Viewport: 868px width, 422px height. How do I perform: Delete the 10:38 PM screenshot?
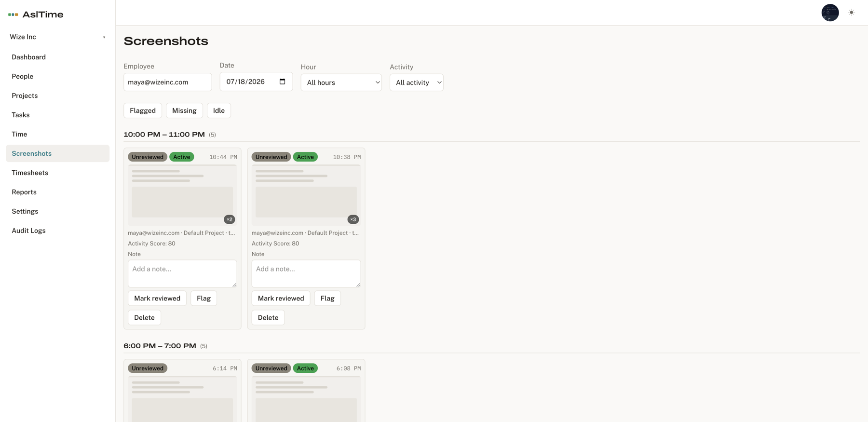click(268, 317)
